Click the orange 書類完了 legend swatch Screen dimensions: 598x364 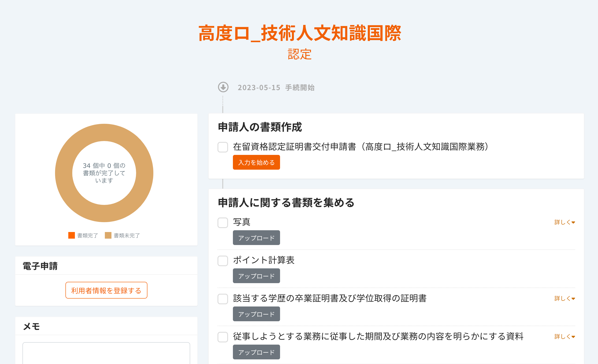pos(71,235)
